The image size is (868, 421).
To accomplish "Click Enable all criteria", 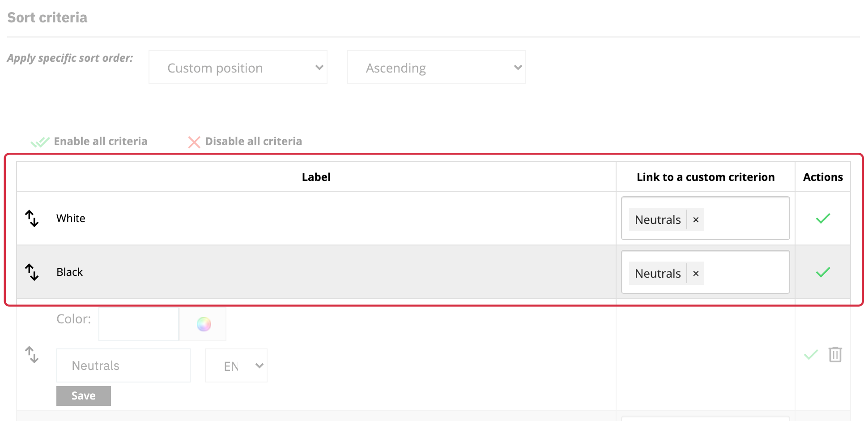I will click(x=89, y=142).
